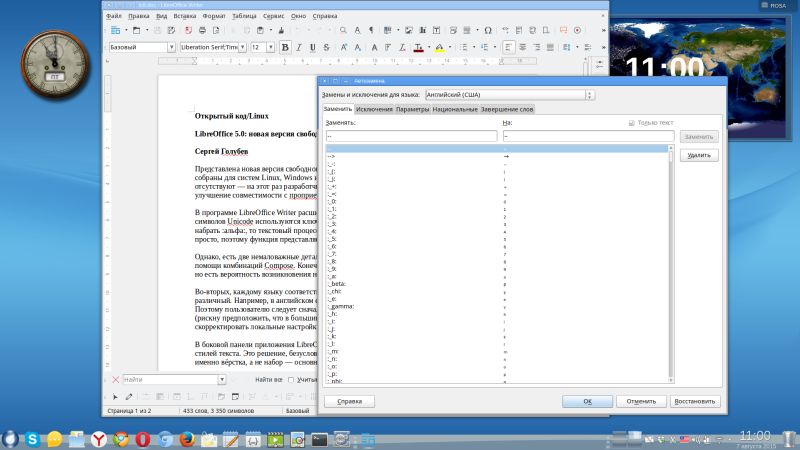
Task: Insert special character Omega icon
Action: point(488,31)
